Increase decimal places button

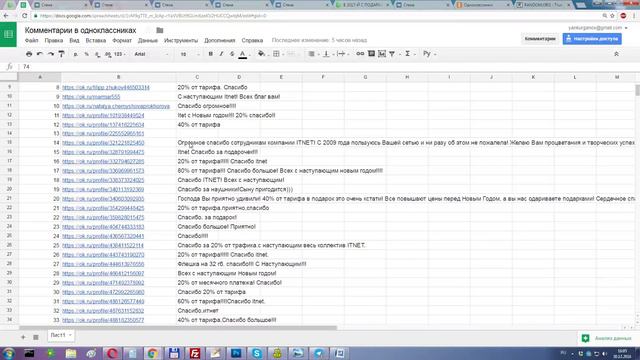point(108,54)
